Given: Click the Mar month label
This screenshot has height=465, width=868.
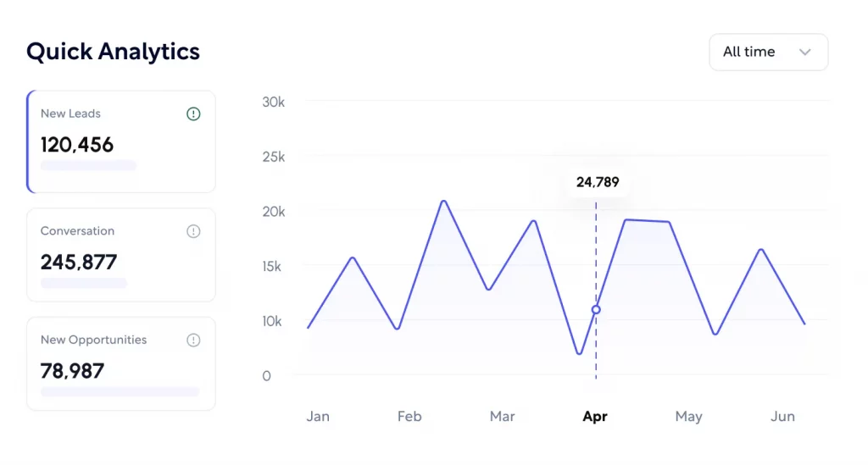Looking at the screenshot, I should coord(502,417).
